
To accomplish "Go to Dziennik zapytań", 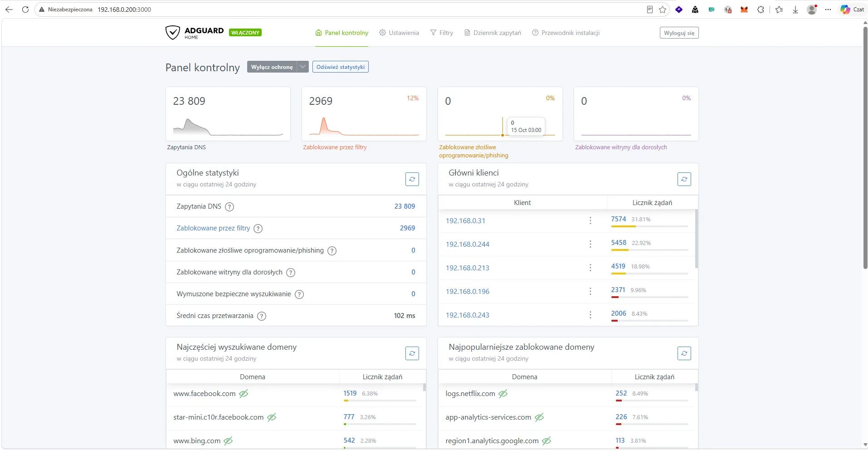I will tap(493, 33).
